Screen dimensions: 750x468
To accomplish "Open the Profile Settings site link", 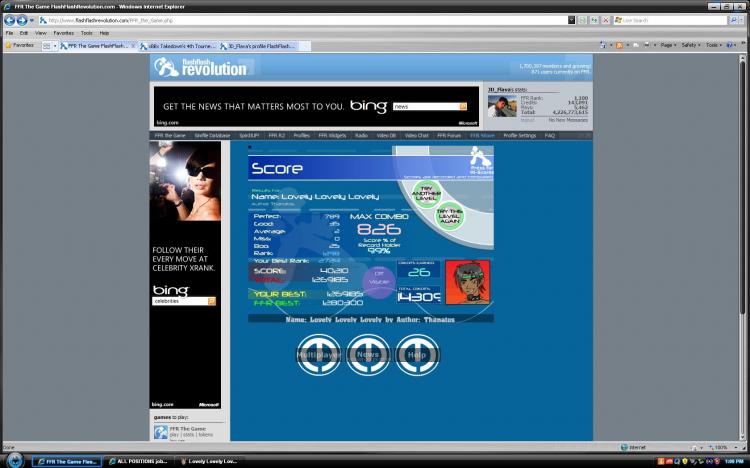I will pos(519,135).
